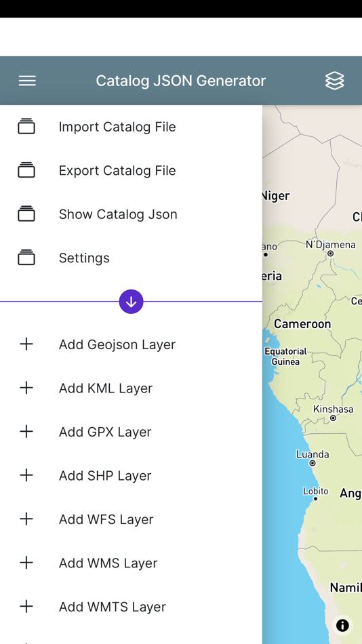Click plus icon for Add KML Layer
The image size is (362, 644).
click(26, 388)
